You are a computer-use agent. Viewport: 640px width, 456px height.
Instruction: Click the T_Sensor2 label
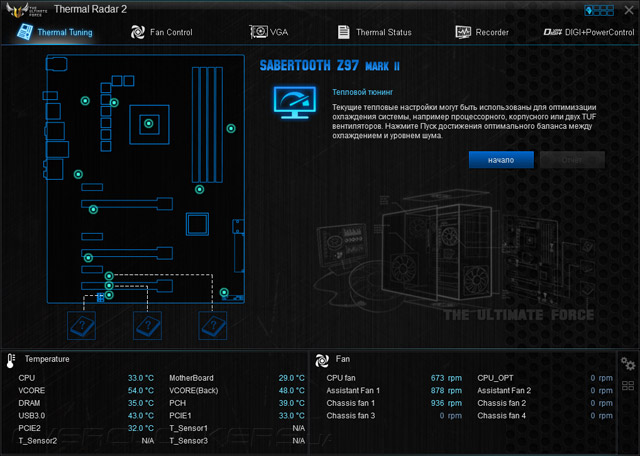point(38,441)
